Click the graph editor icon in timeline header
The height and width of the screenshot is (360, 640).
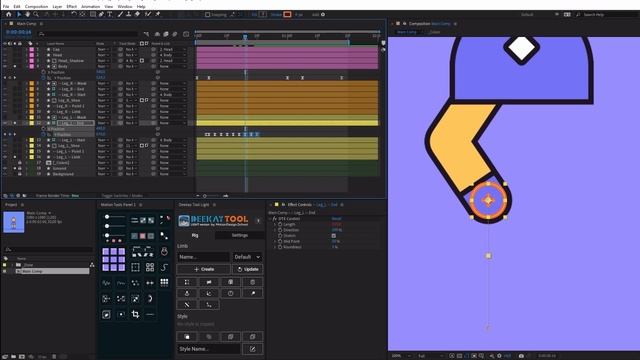[x=186, y=34]
